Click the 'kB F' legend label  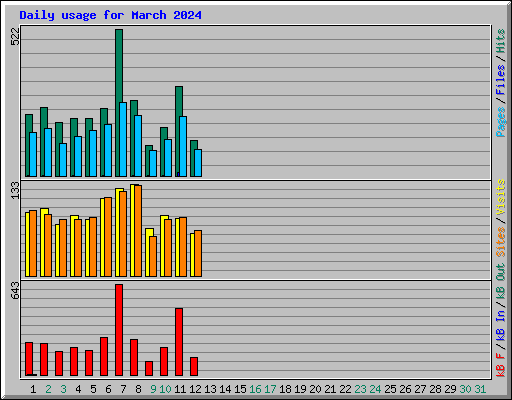click(x=501, y=365)
